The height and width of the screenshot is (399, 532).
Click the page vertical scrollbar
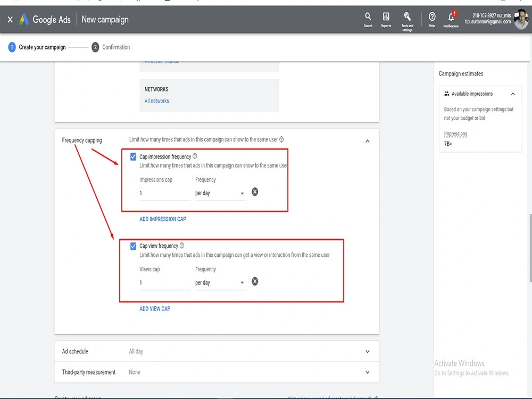click(530, 248)
